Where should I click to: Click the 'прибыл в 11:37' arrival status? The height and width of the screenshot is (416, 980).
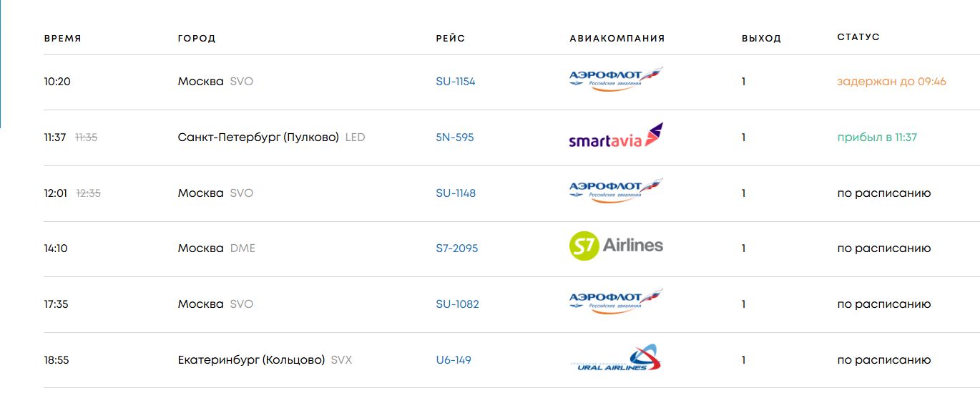click(x=877, y=137)
